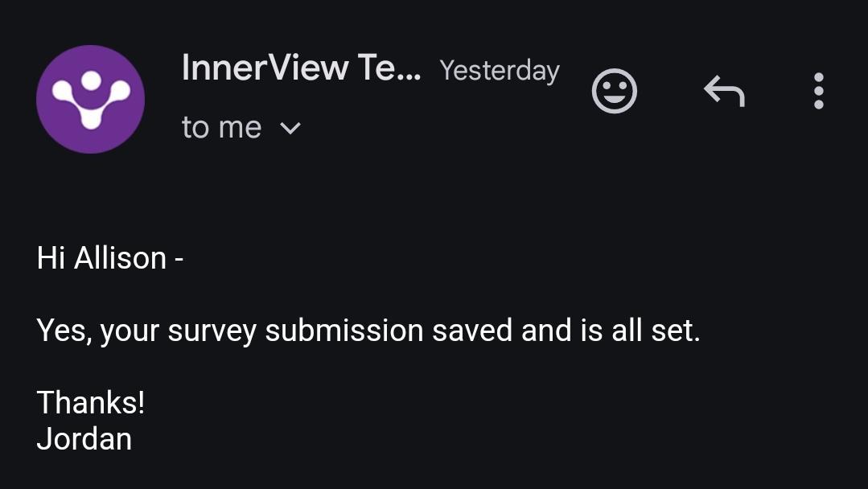This screenshot has height=489, width=868.
Task: Reply to the InnerView email
Action: (724, 91)
